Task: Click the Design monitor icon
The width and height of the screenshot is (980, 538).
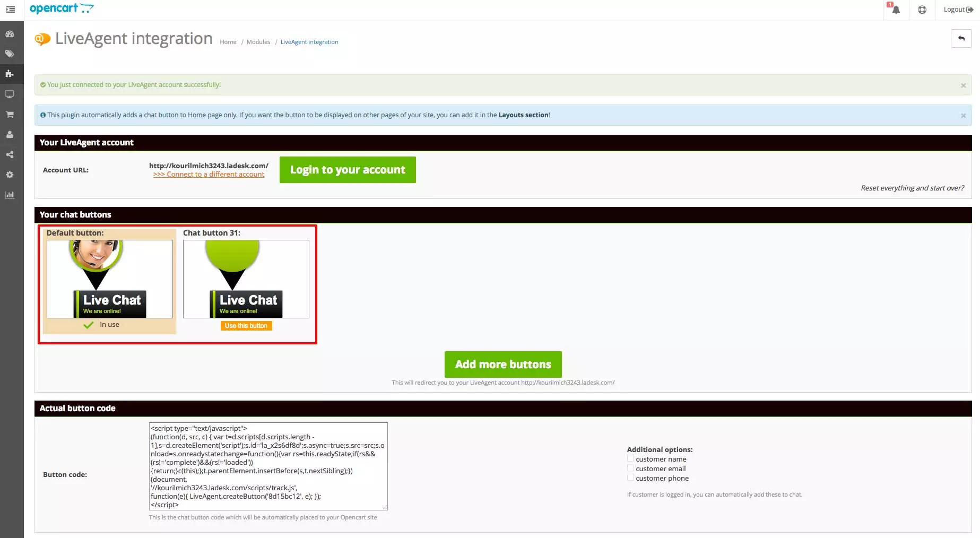Action: [x=10, y=94]
